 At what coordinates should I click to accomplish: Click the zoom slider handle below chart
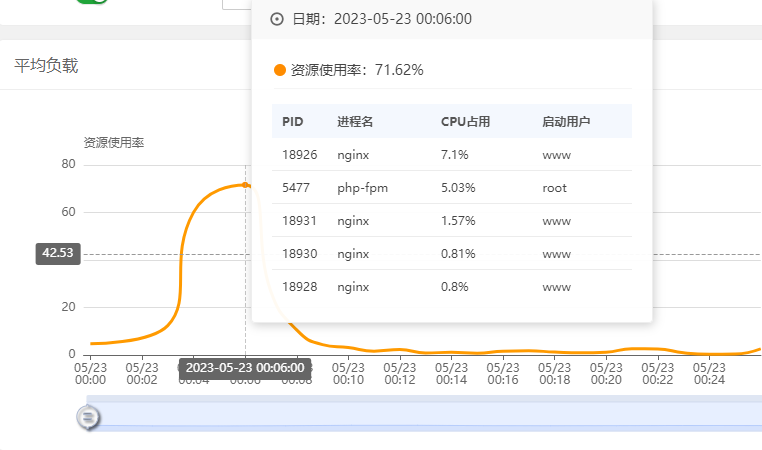point(88,417)
